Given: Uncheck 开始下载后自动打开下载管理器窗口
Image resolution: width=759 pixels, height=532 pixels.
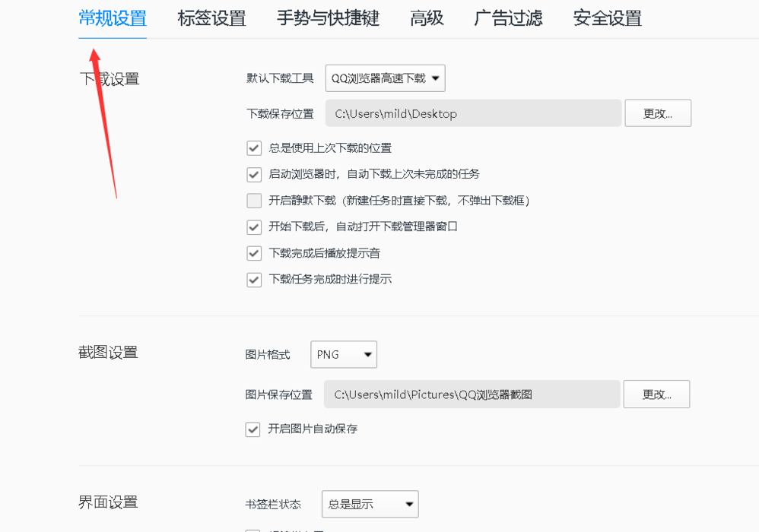Looking at the screenshot, I should 254,226.
